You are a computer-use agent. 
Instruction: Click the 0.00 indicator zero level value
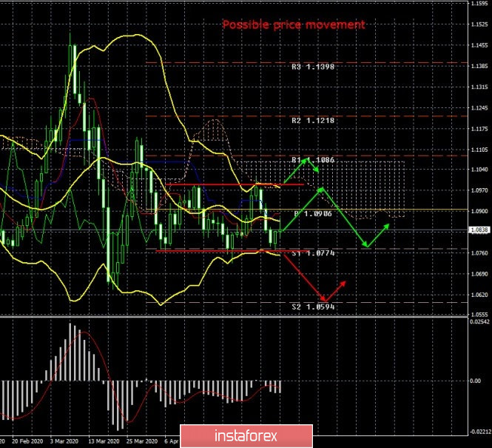click(x=476, y=381)
